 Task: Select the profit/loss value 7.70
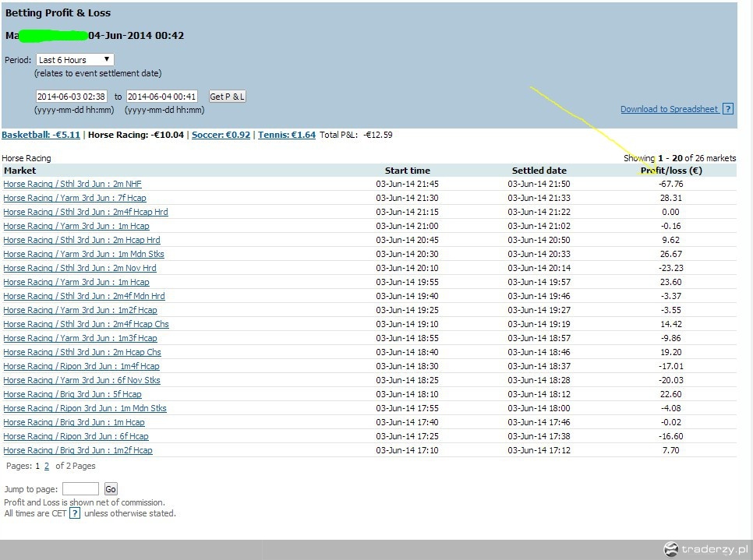coord(671,450)
